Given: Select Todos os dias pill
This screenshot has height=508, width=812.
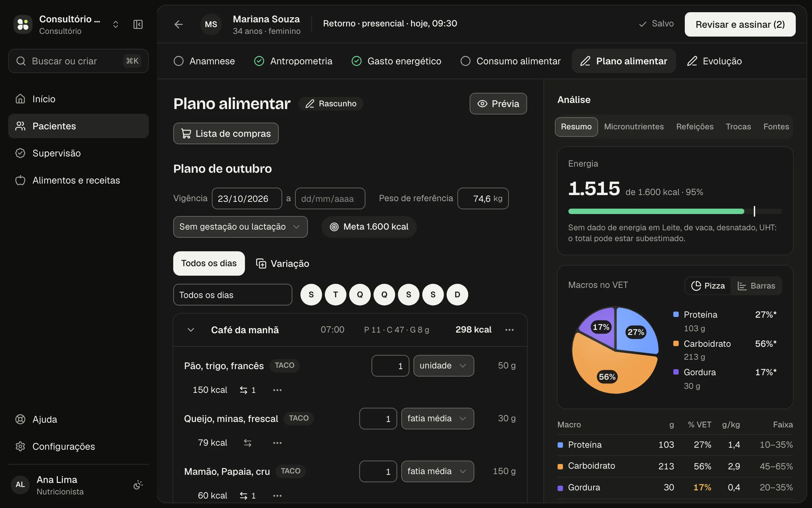Looking at the screenshot, I should [x=209, y=263].
